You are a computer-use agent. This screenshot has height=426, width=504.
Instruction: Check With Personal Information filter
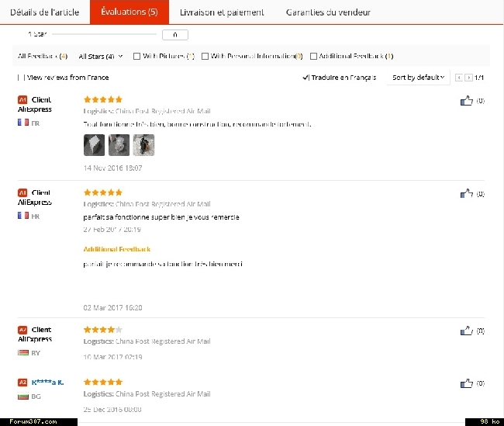tap(205, 57)
